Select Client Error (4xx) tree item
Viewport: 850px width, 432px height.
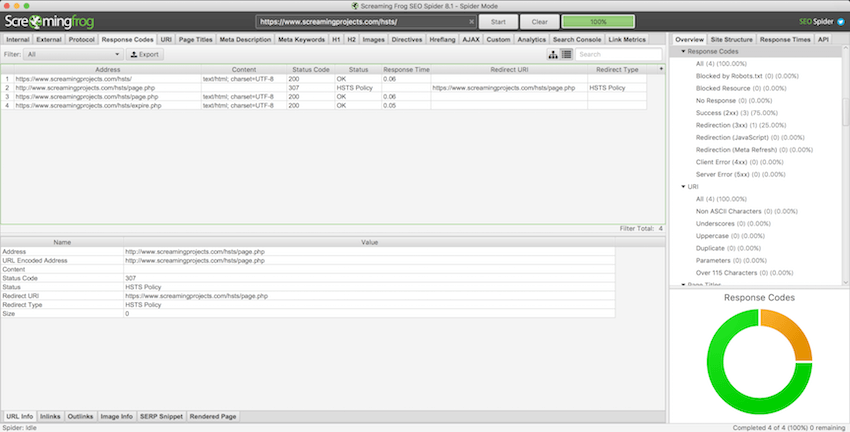point(739,162)
